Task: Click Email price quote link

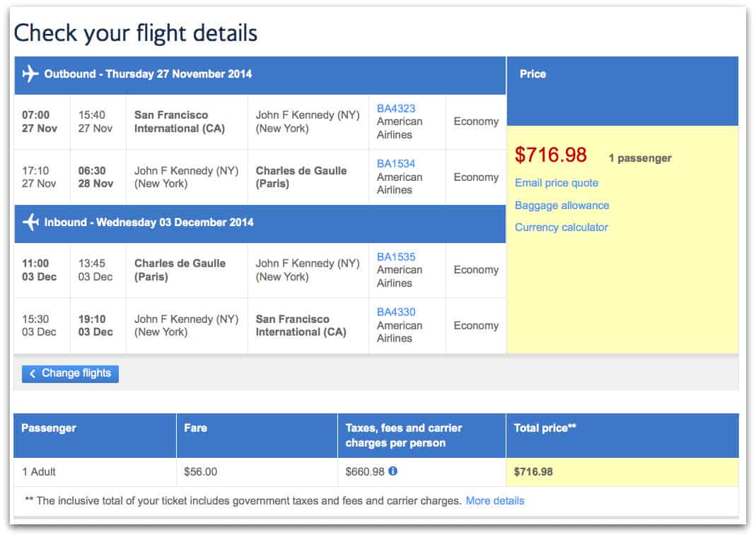Action: pyautogui.click(x=557, y=183)
